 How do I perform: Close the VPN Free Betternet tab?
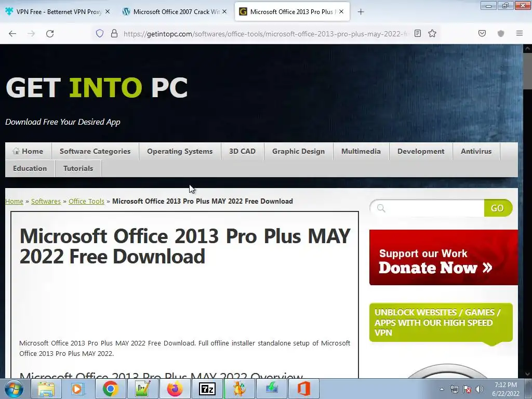[108, 11]
